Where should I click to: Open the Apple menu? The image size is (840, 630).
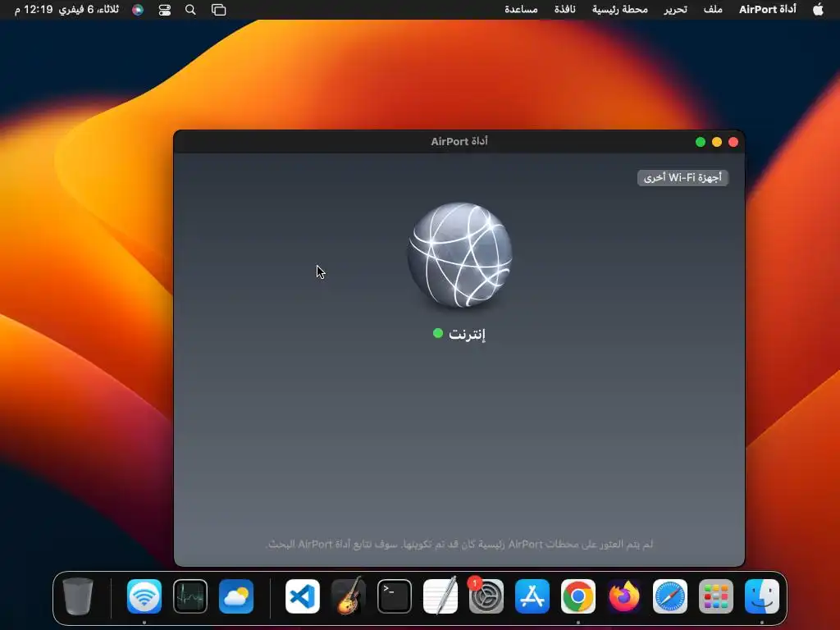click(x=818, y=10)
